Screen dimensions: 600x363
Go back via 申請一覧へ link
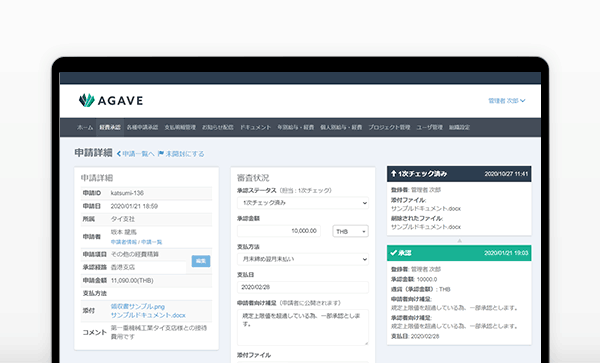[135, 154]
